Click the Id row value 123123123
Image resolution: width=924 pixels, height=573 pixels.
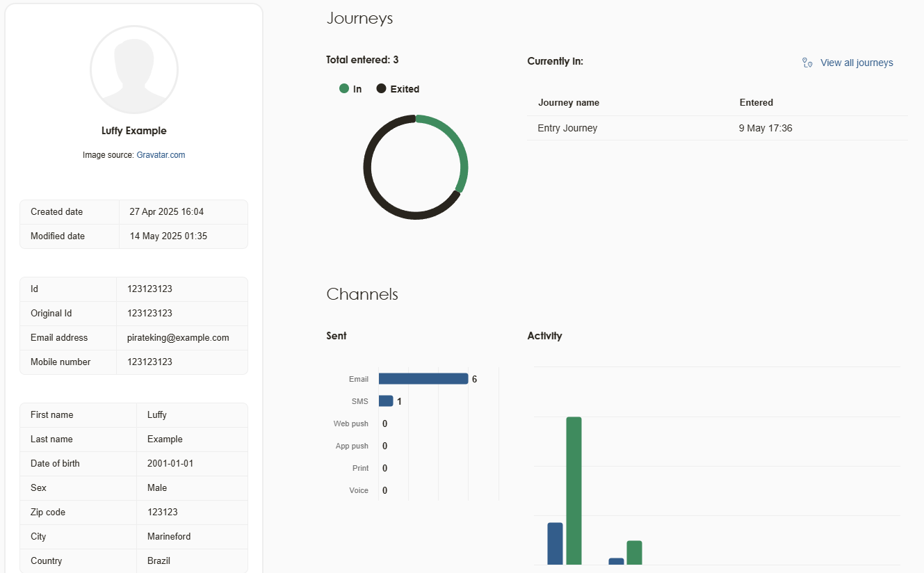(149, 289)
